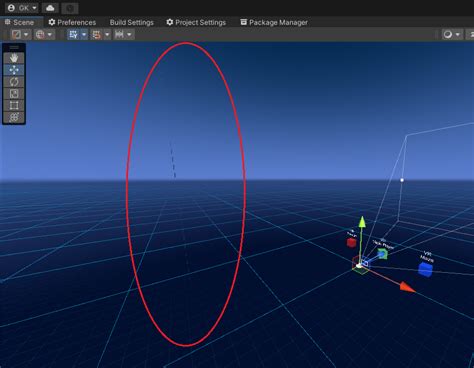Open the grid visibility options dropdown
This screenshot has height=368, width=474.
[84, 34]
